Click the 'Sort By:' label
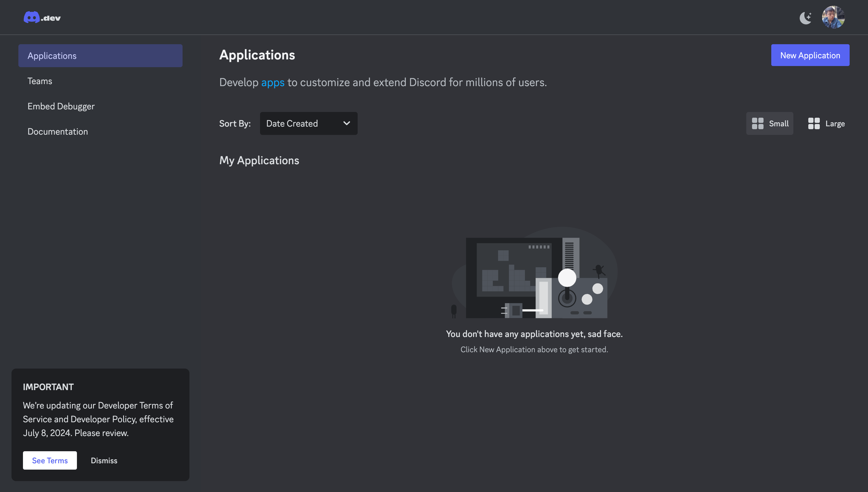This screenshot has height=492, width=868. pyautogui.click(x=235, y=123)
